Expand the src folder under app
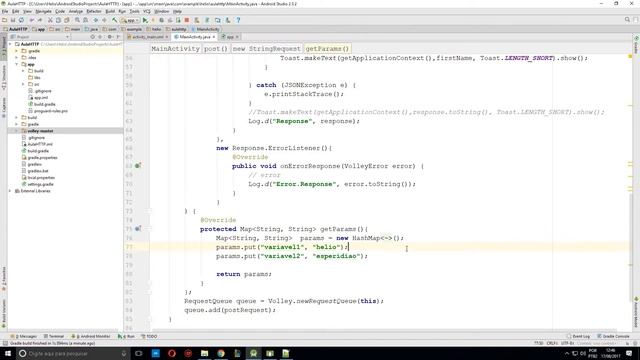Image resolution: width=640 pixels, height=360 pixels. pos(23,84)
